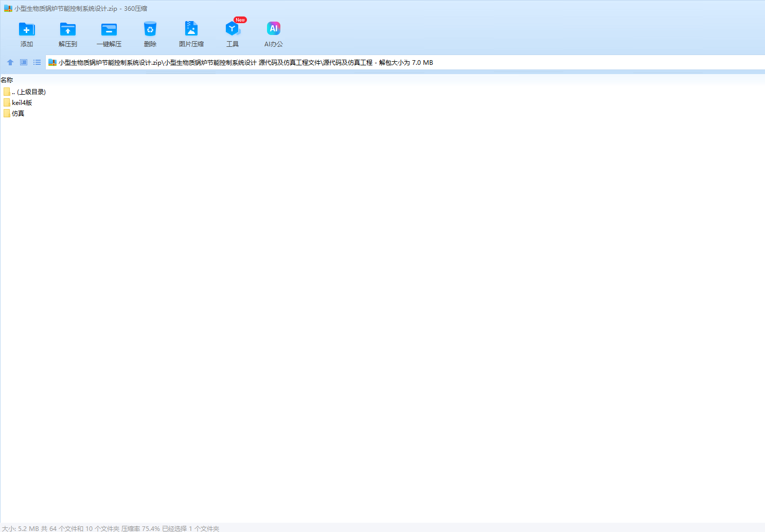
Task: Go up one level with the up arrow
Action: pyautogui.click(x=10, y=62)
